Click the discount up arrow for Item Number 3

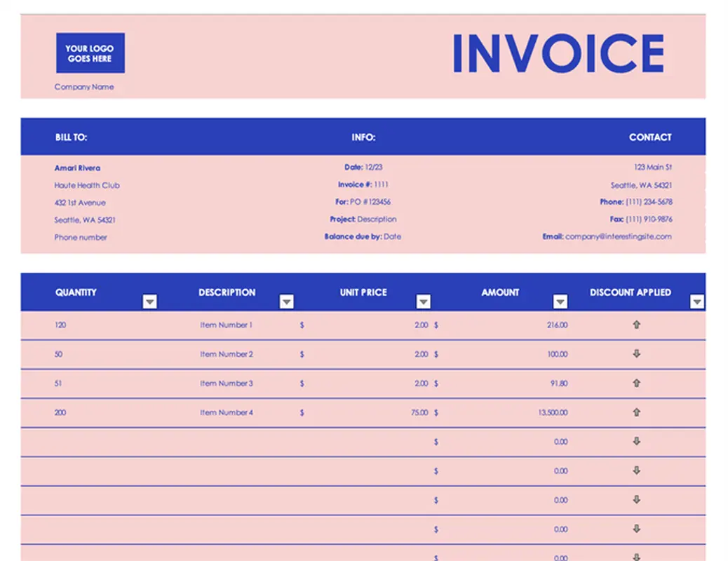[x=636, y=384]
